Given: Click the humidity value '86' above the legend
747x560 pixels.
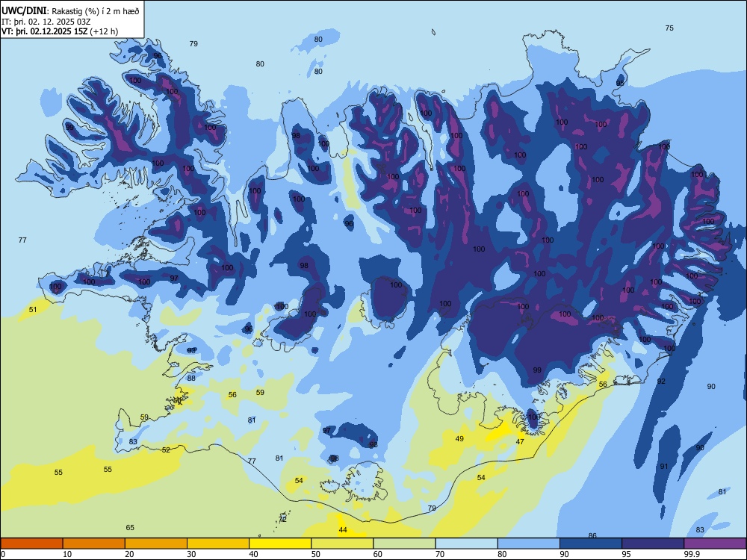Looking at the screenshot, I should point(592,535).
